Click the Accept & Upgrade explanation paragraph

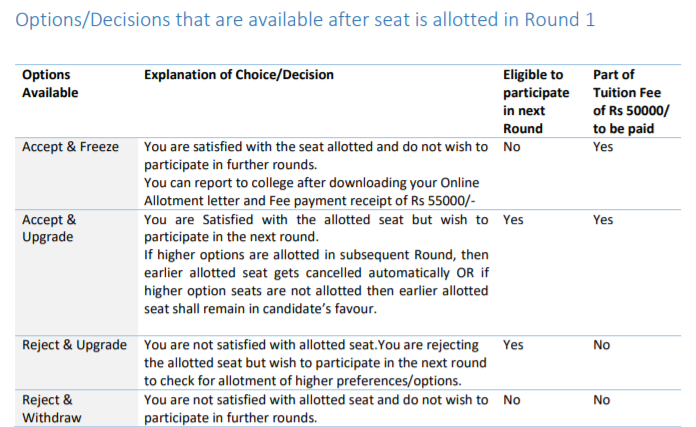tap(316, 264)
